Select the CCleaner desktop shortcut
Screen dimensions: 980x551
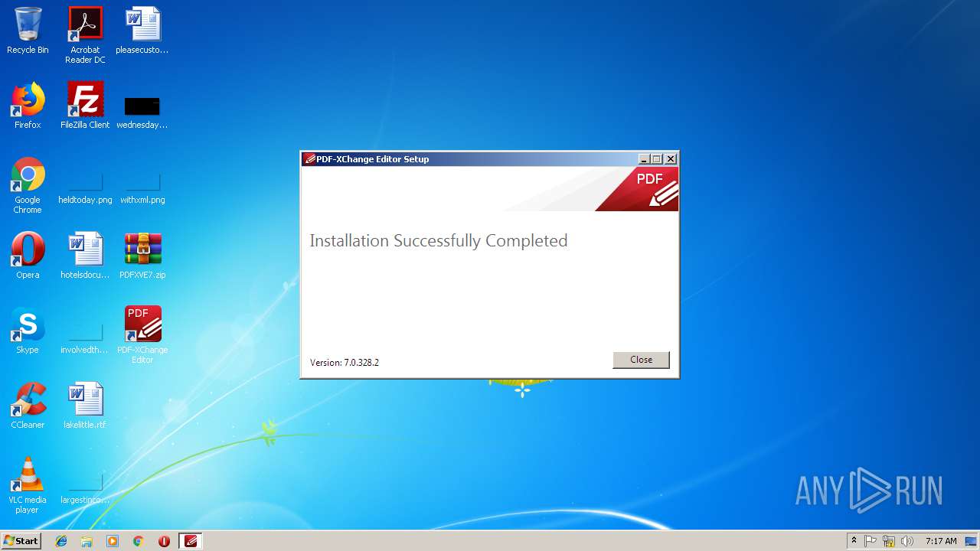tap(28, 406)
